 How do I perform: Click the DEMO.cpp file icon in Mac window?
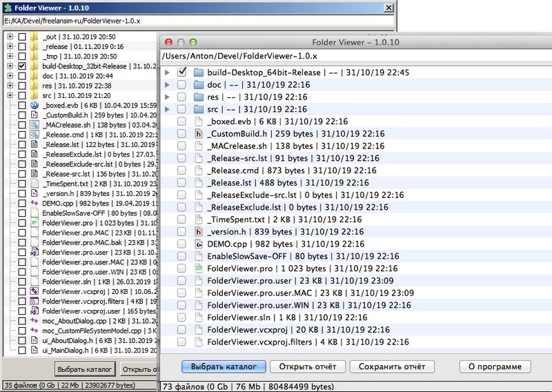(x=199, y=244)
